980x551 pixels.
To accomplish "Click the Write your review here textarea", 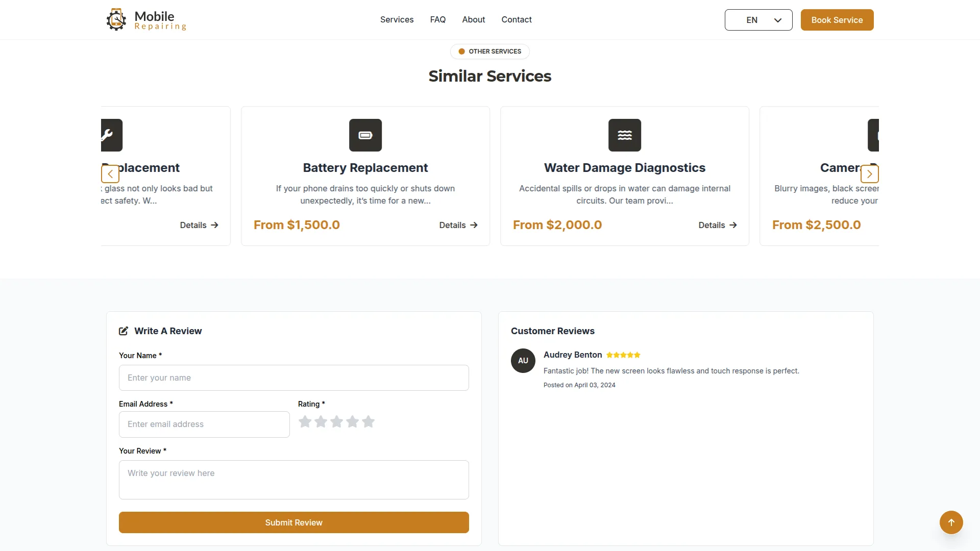I will tap(293, 480).
